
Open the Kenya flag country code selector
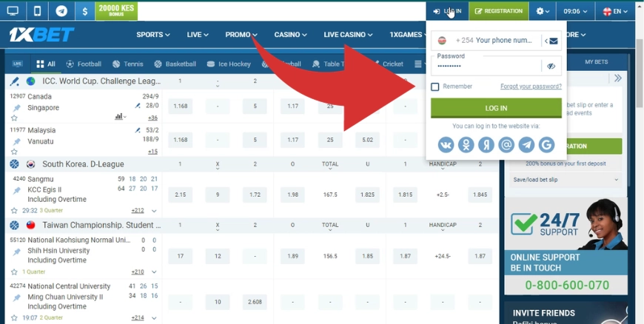(443, 41)
